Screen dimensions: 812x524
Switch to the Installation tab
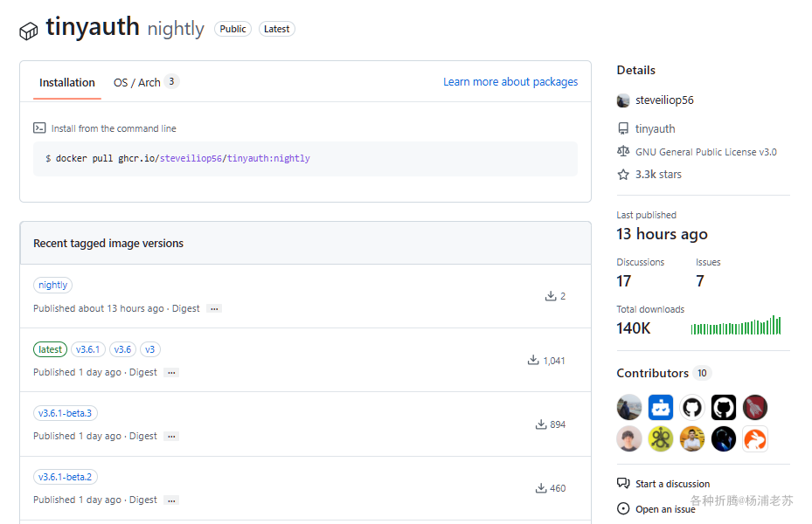click(x=66, y=83)
